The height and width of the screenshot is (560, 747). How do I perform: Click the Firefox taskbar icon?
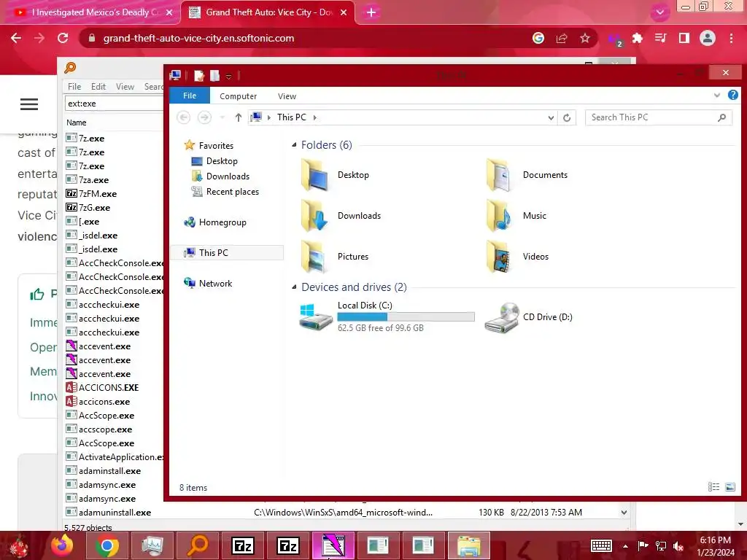63,545
